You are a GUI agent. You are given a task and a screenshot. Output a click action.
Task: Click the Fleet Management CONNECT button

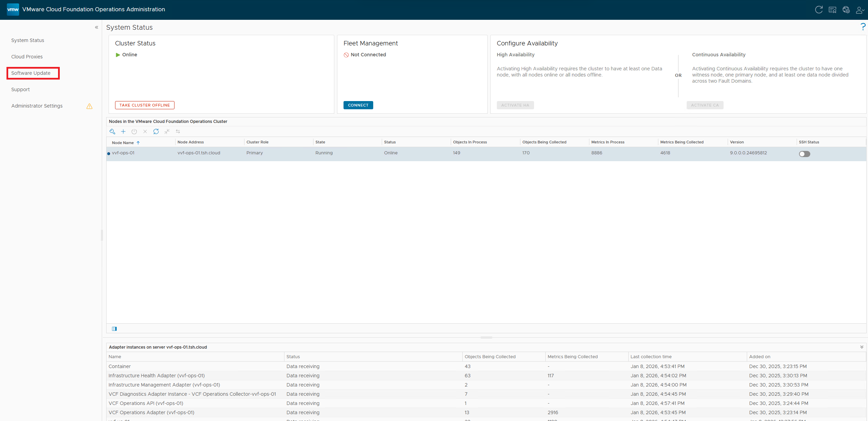point(358,105)
